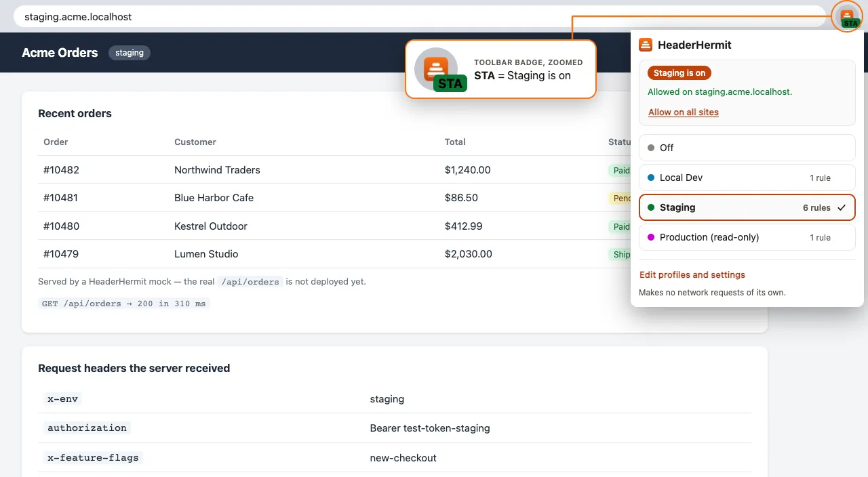Switch to the Local Dev profile
The image size is (868, 477).
coord(747,178)
